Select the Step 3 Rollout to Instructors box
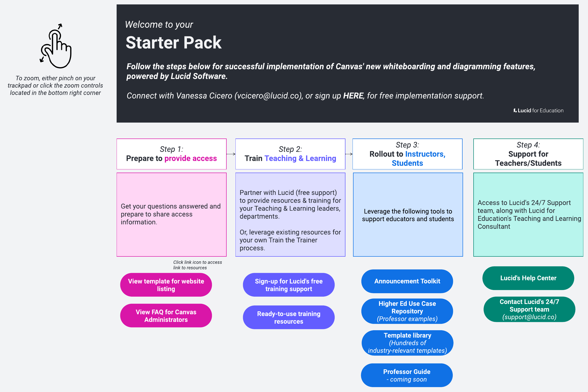Screen dimensions: 588x392 [407, 154]
